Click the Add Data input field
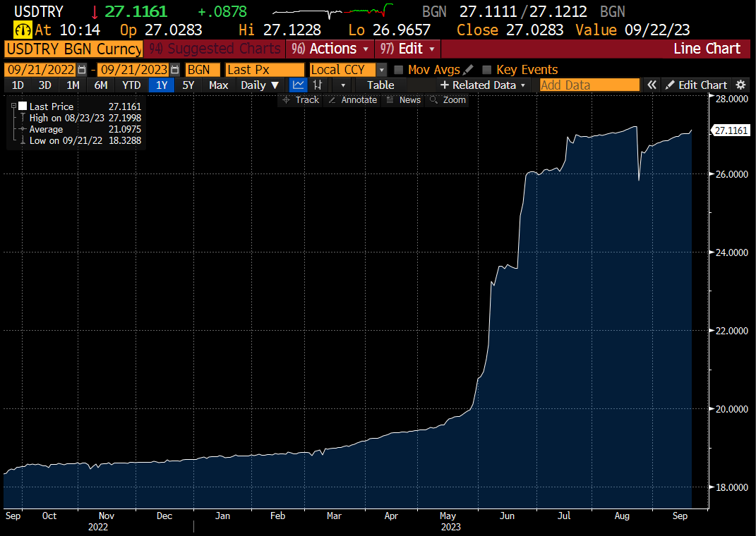The image size is (756, 536). point(589,85)
